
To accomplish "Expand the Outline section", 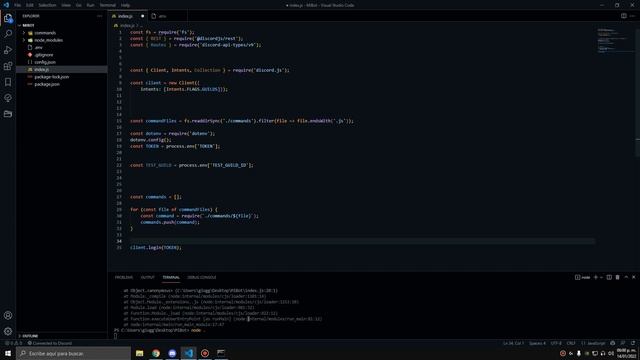I will tap(29, 336).
